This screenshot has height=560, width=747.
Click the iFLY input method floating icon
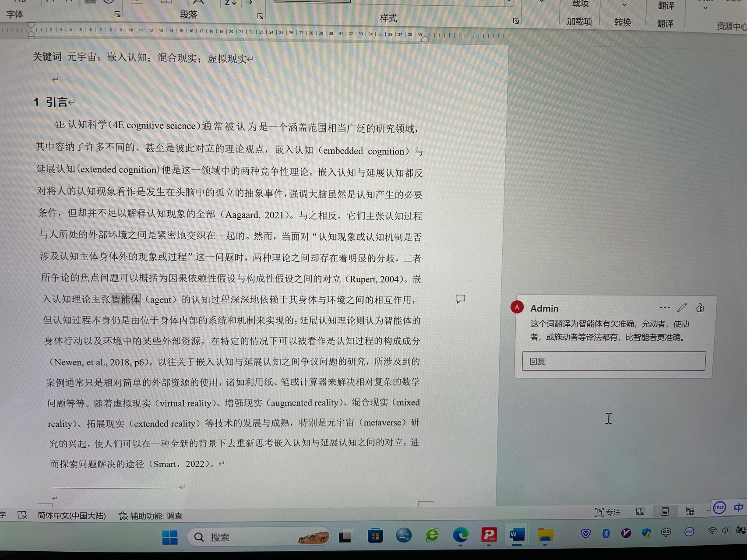(x=719, y=508)
